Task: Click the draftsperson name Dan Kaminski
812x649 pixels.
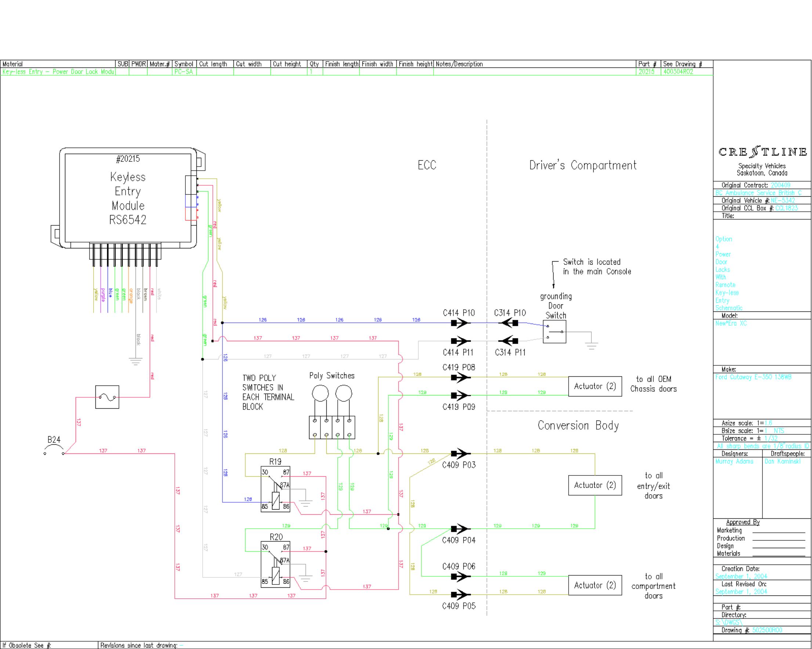Action: 783,462
